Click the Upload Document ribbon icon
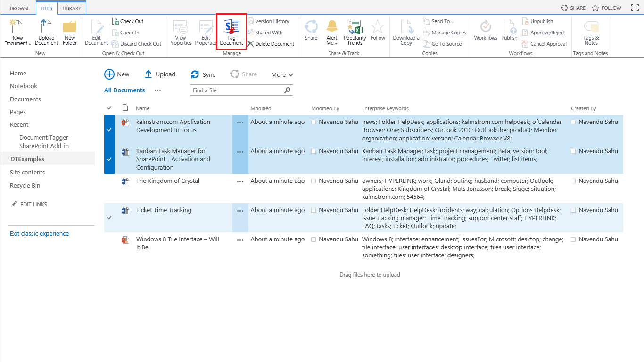The width and height of the screenshot is (644, 362). 46,33
